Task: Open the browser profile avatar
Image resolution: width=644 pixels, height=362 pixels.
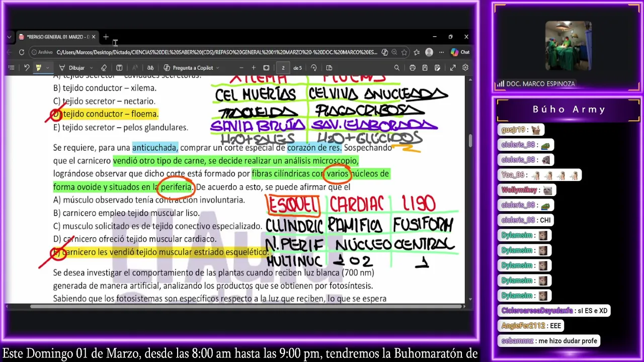Action: (x=429, y=52)
